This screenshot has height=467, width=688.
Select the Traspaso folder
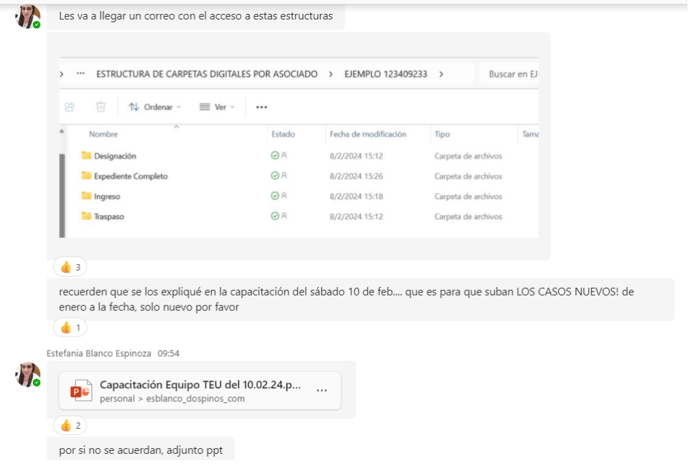(x=109, y=216)
